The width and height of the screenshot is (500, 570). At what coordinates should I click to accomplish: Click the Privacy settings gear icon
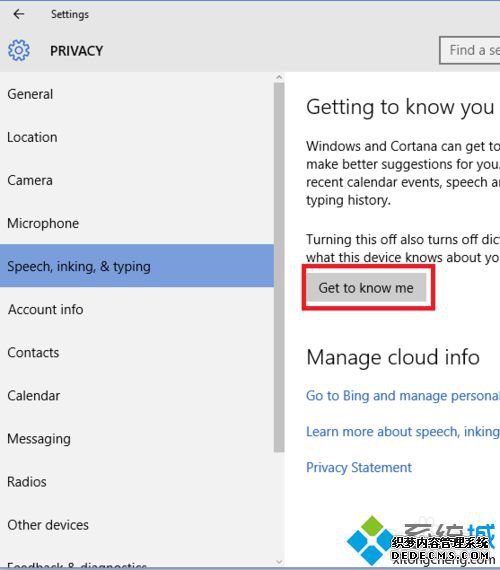19,50
